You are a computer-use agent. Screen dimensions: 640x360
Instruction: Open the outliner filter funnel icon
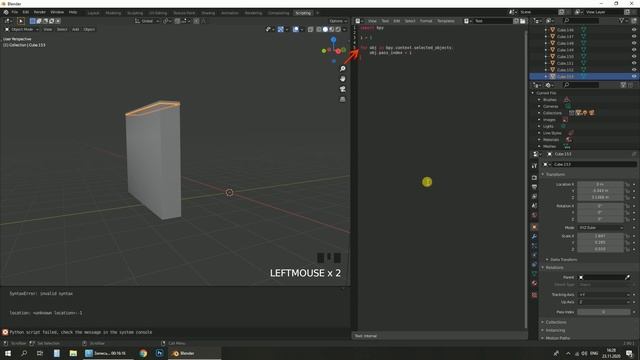point(622,20)
